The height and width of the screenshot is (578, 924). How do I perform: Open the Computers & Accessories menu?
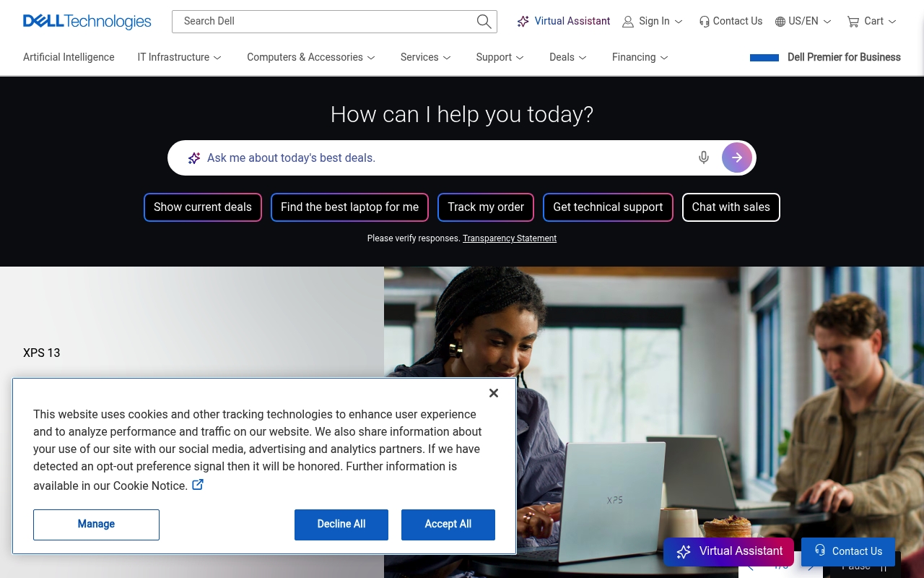click(311, 57)
